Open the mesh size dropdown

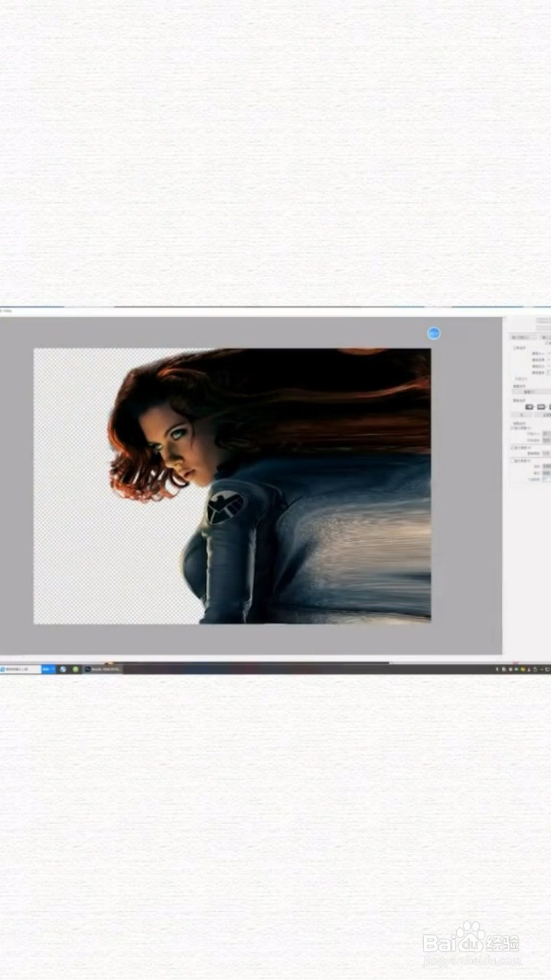pyautogui.click(x=546, y=433)
